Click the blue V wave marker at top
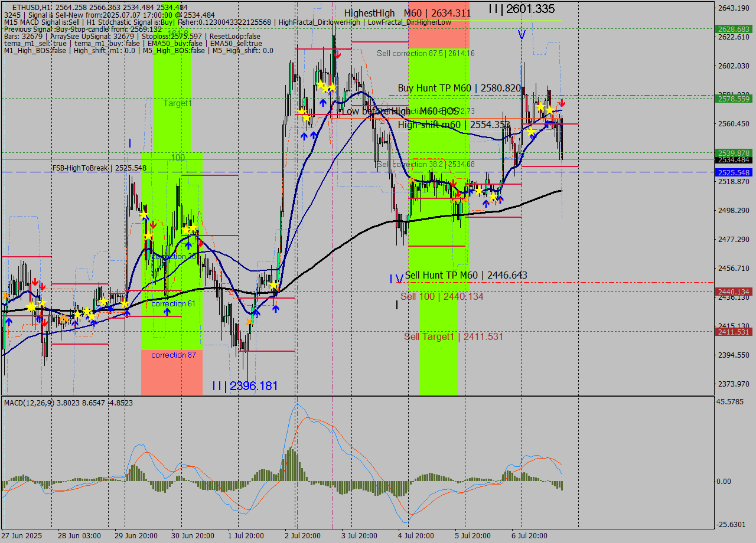This screenshot has width=756, height=543. [x=522, y=35]
